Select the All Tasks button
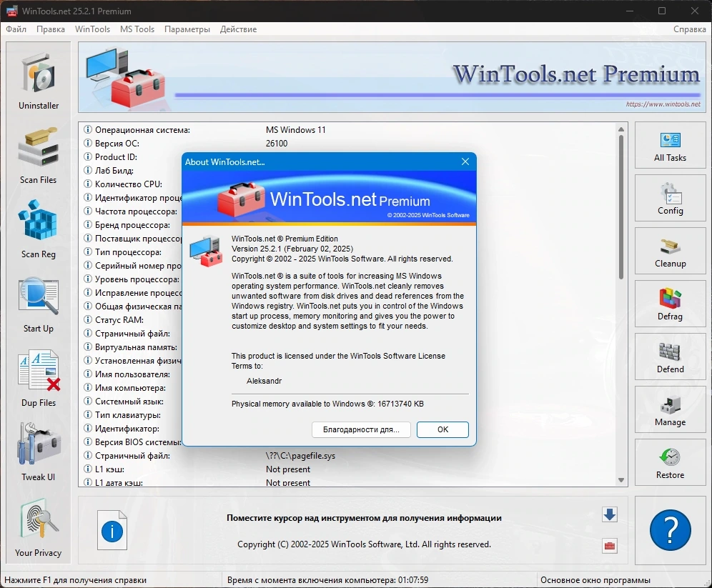 click(670, 145)
